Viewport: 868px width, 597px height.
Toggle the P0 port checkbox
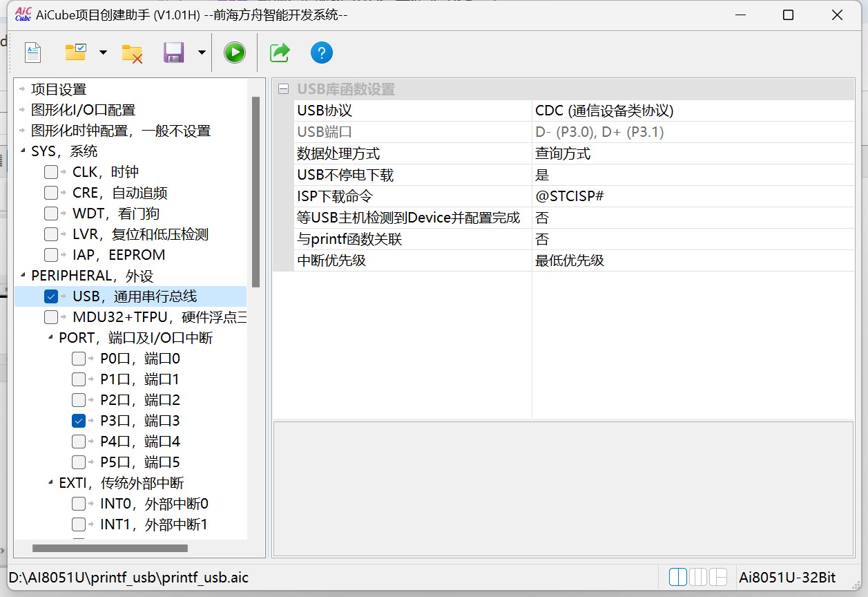(79, 358)
